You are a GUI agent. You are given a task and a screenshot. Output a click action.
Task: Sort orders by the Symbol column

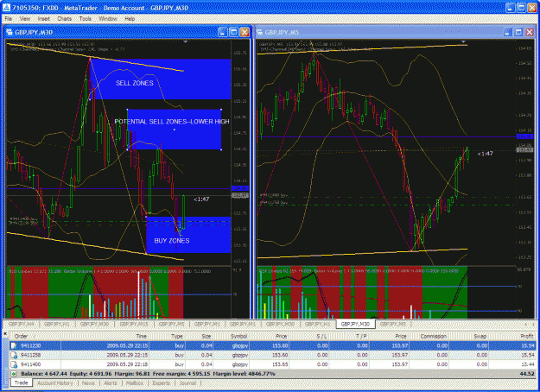point(232,336)
